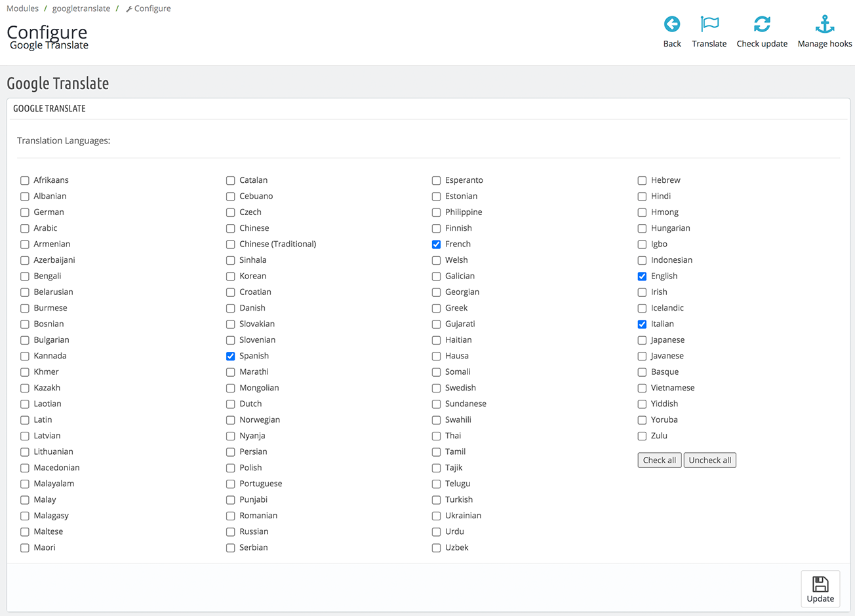Uncheck the English checkbox
The image size is (855, 616).
pos(643,277)
